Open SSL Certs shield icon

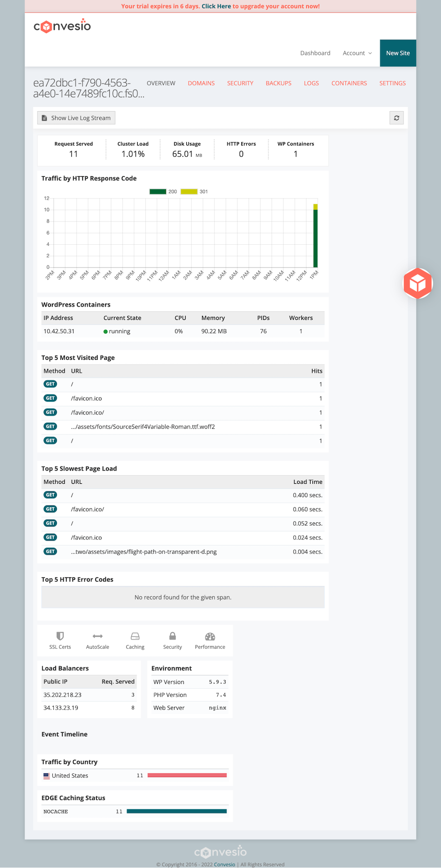click(60, 636)
